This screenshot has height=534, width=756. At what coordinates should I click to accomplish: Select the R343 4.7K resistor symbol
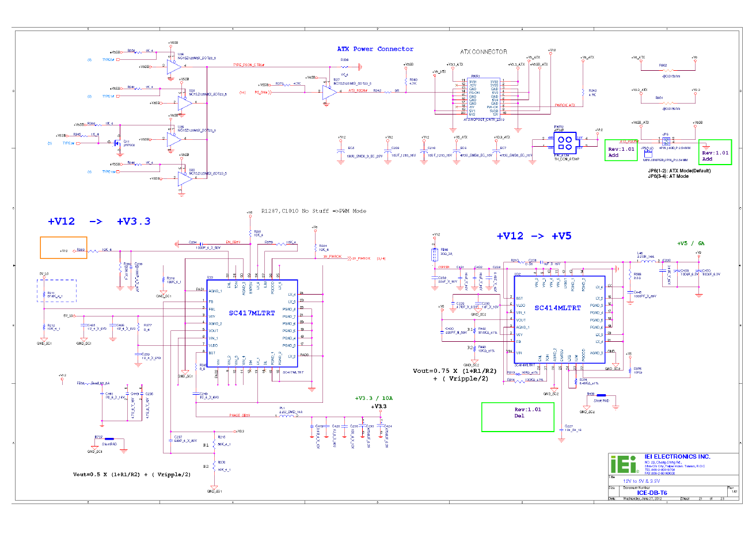583,91
